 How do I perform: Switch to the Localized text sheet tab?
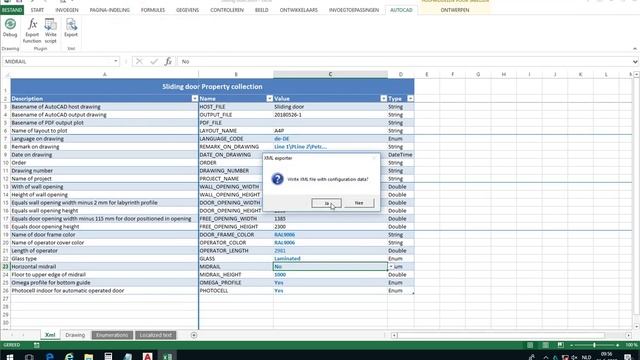(156, 335)
